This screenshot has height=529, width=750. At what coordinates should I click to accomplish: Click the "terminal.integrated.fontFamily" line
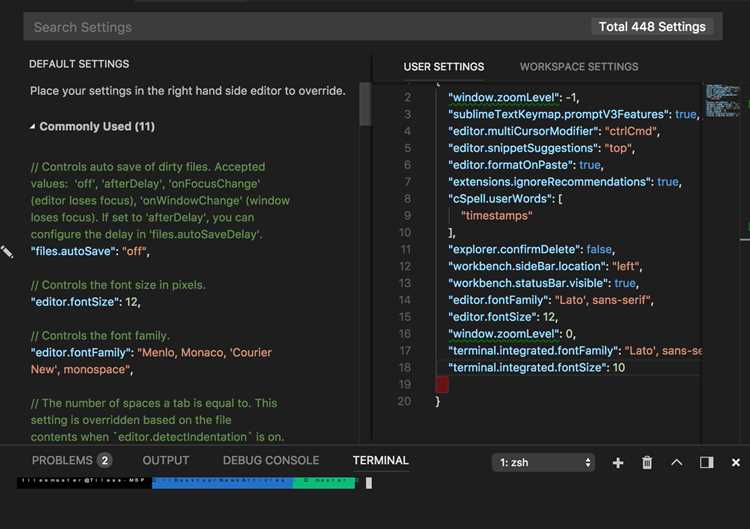[574, 351]
